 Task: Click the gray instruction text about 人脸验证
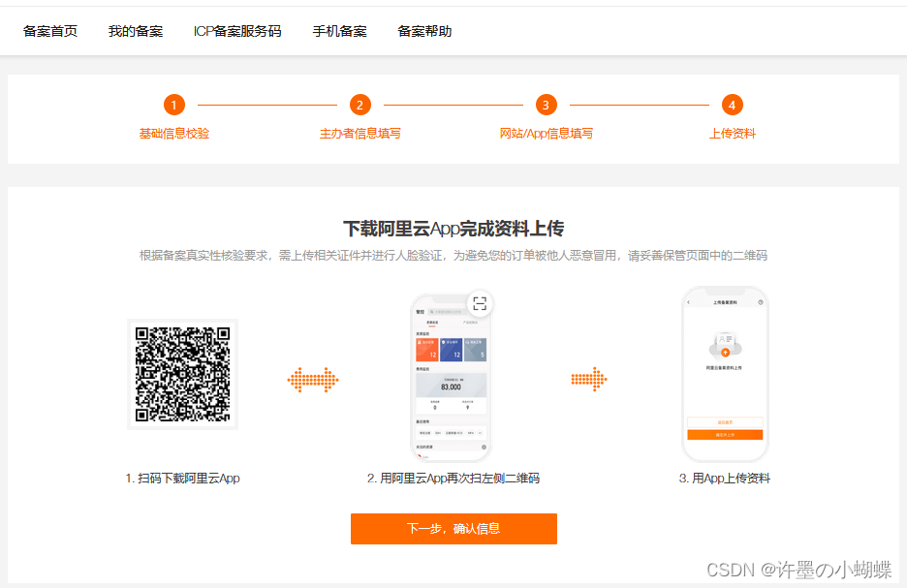click(x=453, y=256)
